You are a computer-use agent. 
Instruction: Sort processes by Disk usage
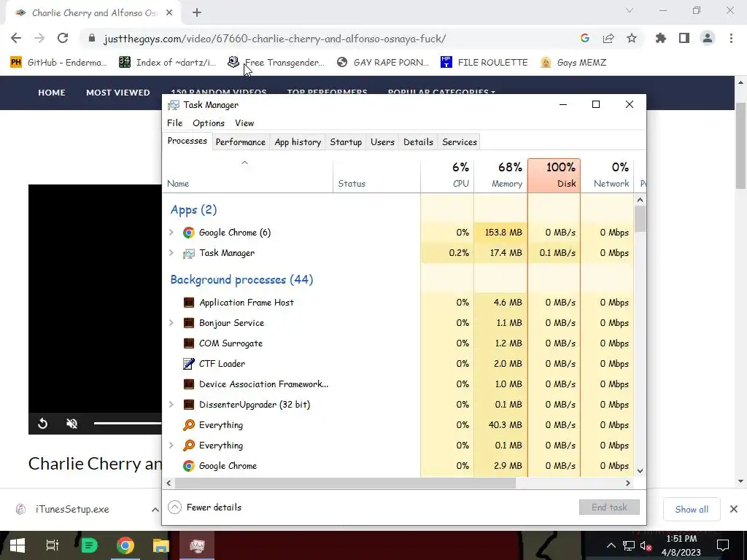(x=554, y=175)
